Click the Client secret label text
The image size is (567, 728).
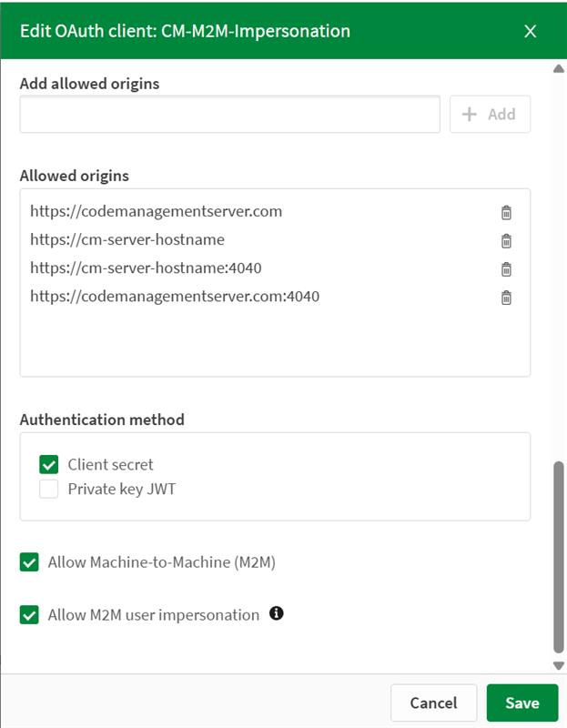pos(110,464)
